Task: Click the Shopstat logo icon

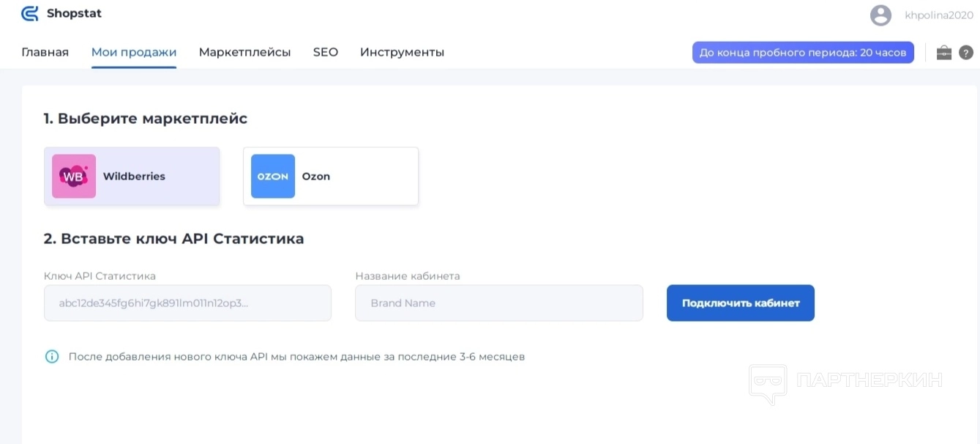Action: pos(30,13)
